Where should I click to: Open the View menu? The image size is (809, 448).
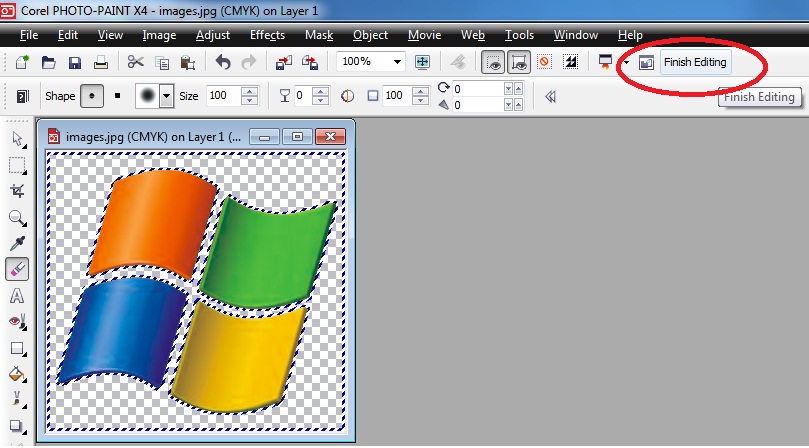pyautogui.click(x=110, y=35)
